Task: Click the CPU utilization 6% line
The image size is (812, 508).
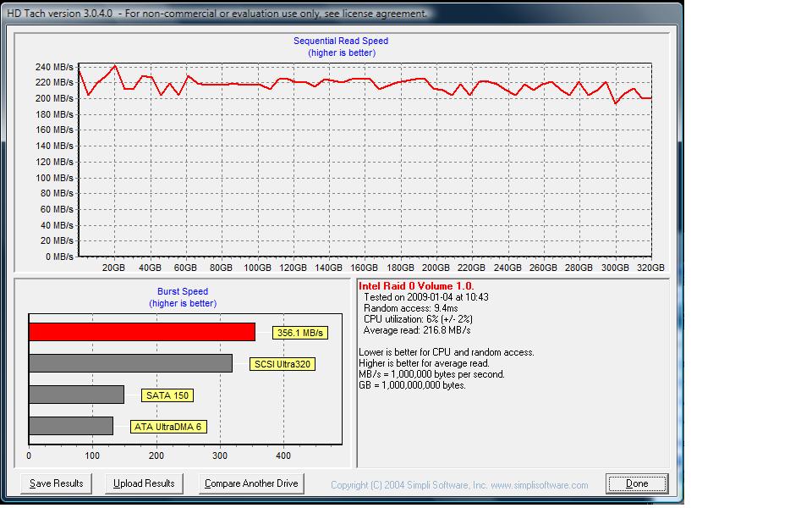Action: click(417, 319)
